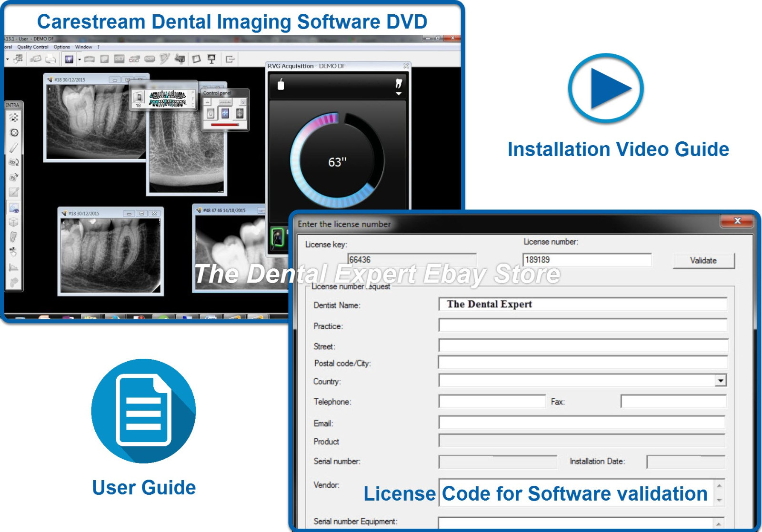
Task: Click the 3D cube tool in INTRA
Action: click(14, 222)
